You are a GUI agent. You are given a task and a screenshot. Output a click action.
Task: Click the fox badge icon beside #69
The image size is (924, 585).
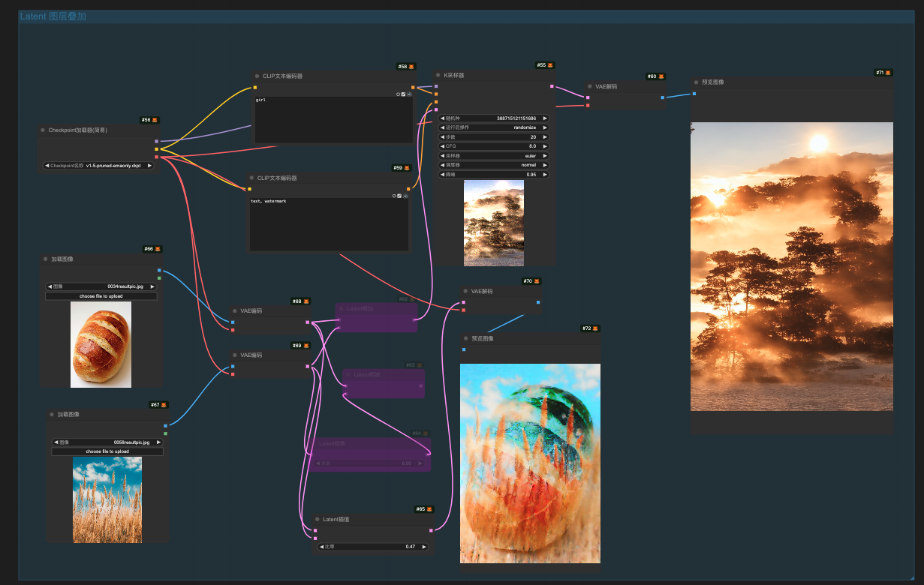pos(306,346)
